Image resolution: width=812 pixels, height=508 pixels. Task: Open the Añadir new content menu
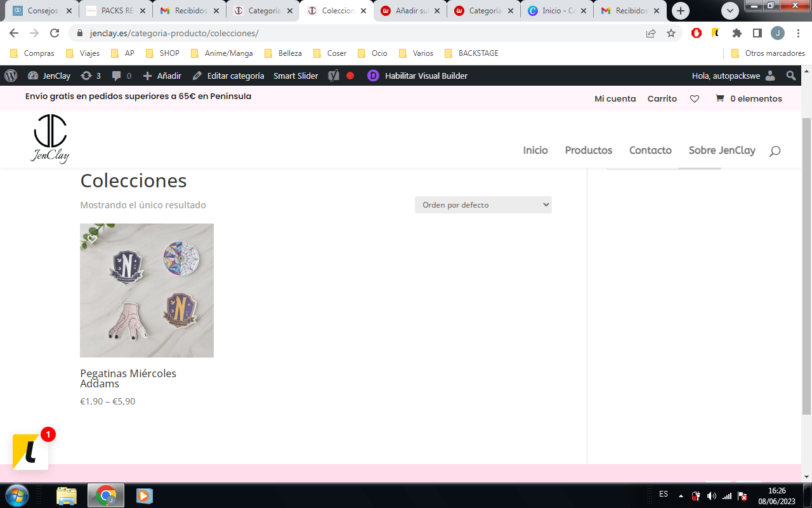162,76
